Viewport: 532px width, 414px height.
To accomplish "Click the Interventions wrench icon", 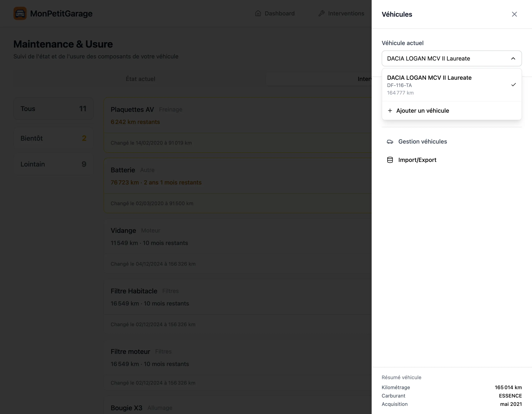I will coord(322,13).
